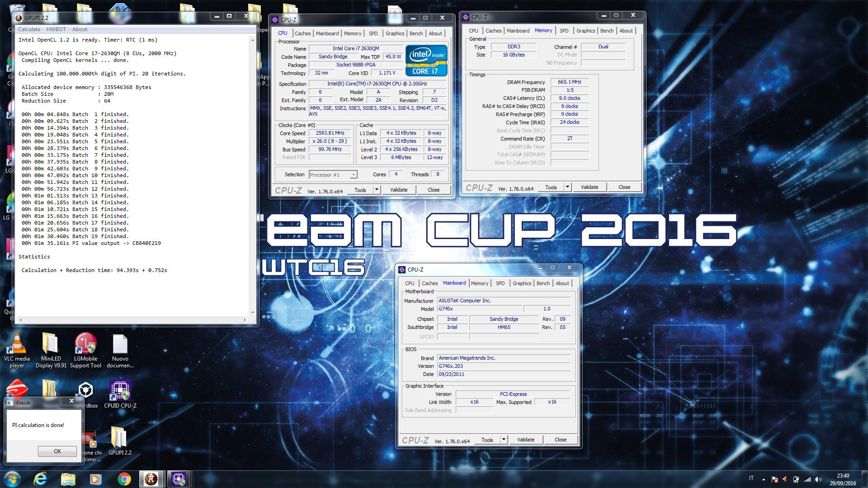Click Close button in Mainboard window
This screenshot has height=488, width=868.
click(561, 440)
